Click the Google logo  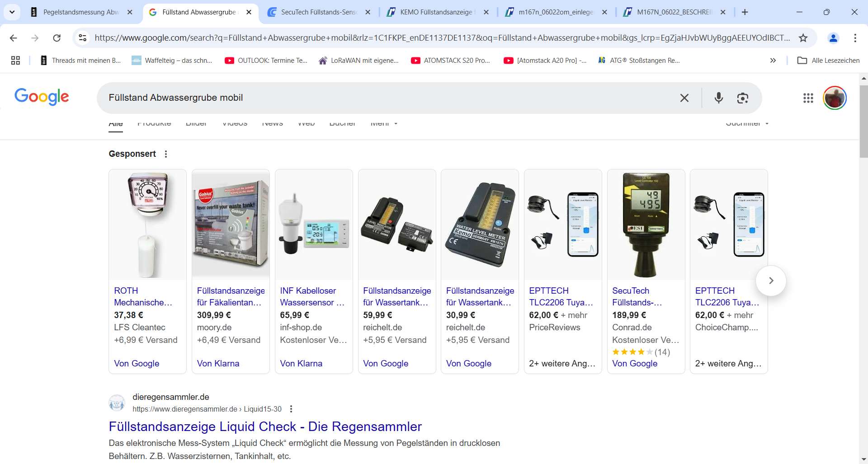click(x=42, y=97)
